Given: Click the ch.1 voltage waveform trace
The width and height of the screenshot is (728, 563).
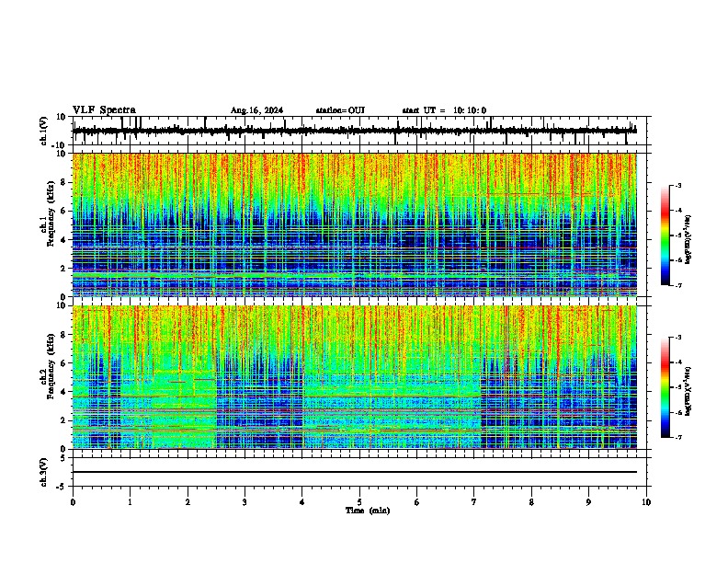Looking at the screenshot, I should coord(355,131).
